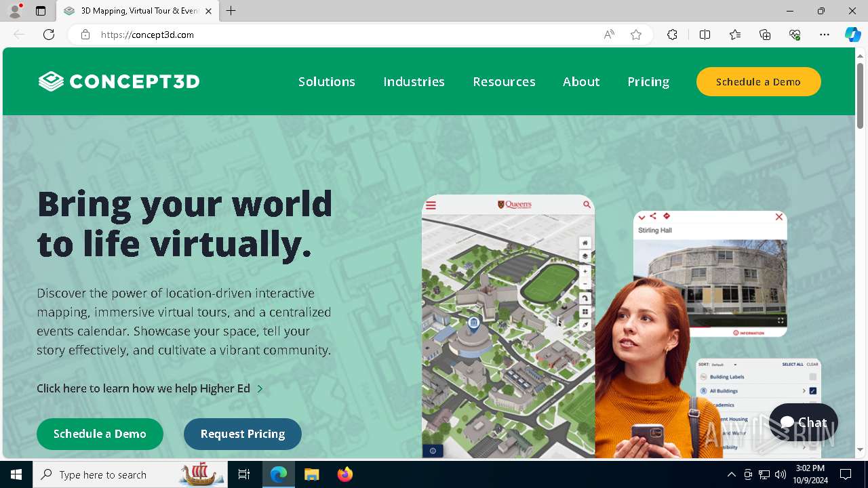Open Collections icon in toolbar
Screen dimensions: 868x488
tap(765, 35)
